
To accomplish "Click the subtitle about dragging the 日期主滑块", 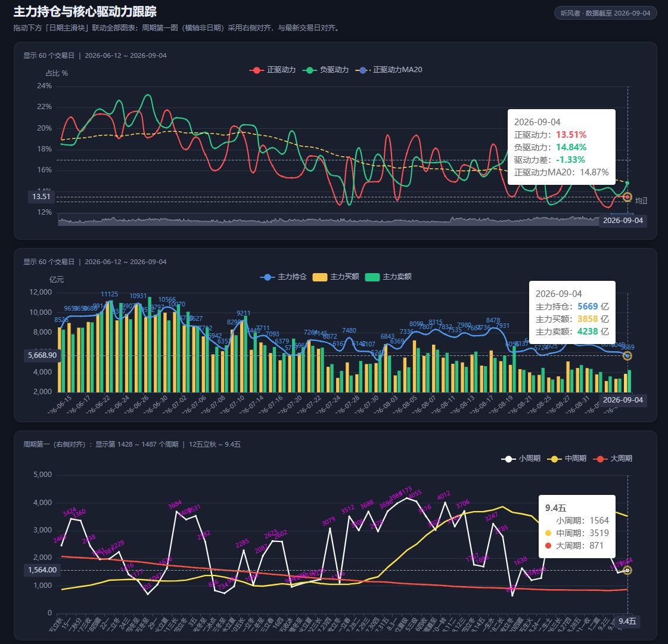I will [178, 28].
